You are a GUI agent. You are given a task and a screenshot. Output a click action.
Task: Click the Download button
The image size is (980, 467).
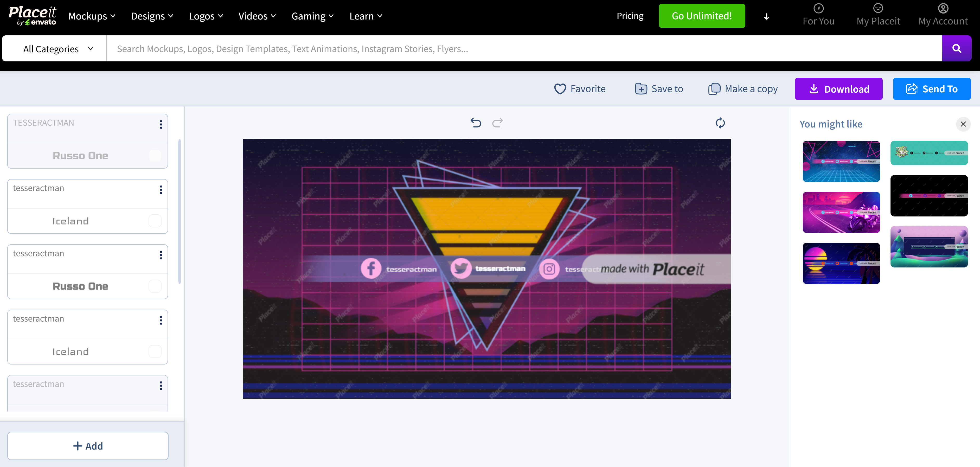[x=838, y=89]
